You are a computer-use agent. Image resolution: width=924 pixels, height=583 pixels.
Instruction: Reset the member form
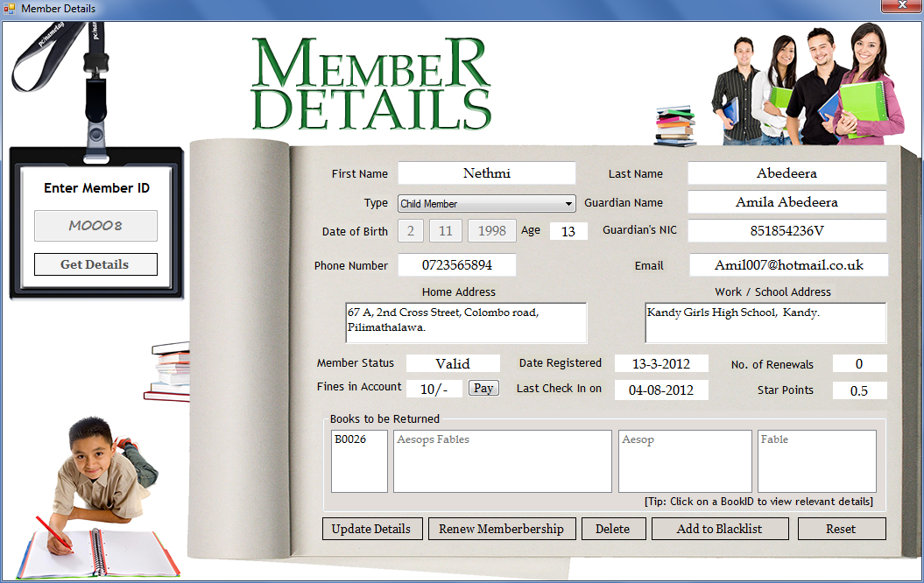[x=841, y=529]
